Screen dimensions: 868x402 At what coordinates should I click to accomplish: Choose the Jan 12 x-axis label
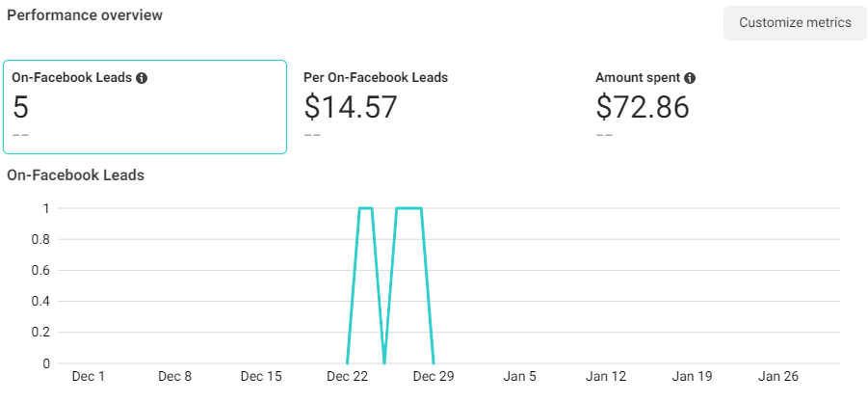coord(606,376)
